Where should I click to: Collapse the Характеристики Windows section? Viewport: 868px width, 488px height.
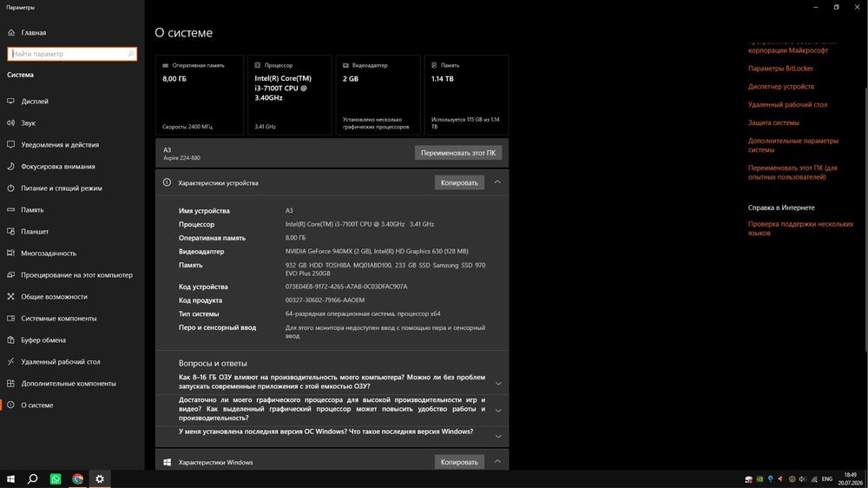[497, 461]
